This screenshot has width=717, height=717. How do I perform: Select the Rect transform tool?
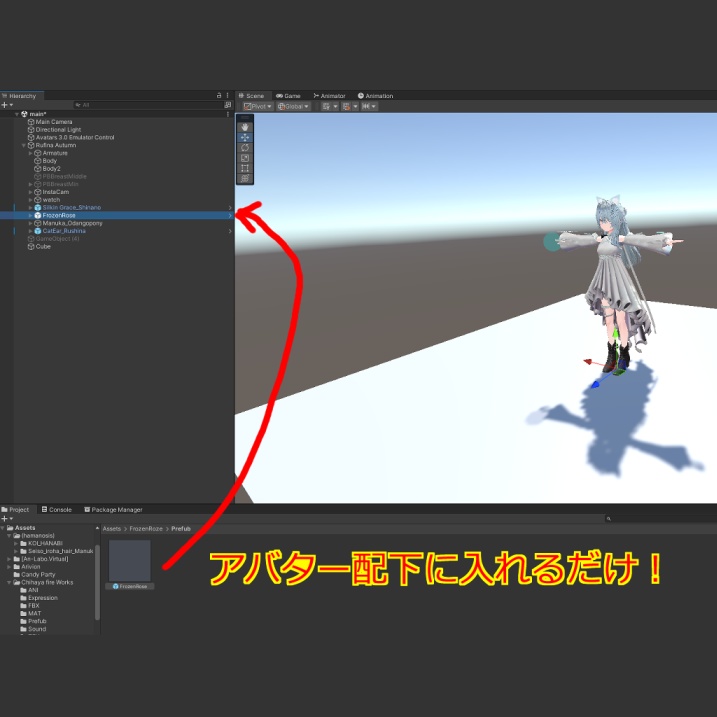pyautogui.click(x=245, y=168)
